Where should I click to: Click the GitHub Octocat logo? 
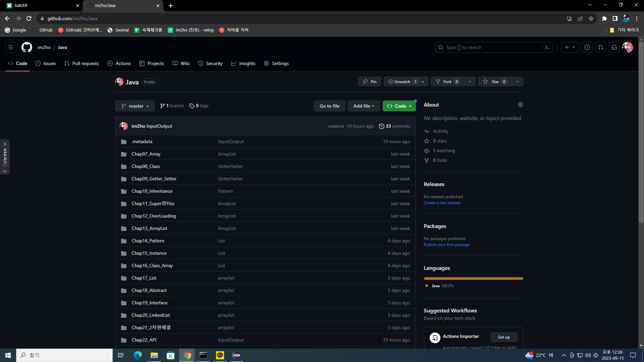[x=27, y=47]
